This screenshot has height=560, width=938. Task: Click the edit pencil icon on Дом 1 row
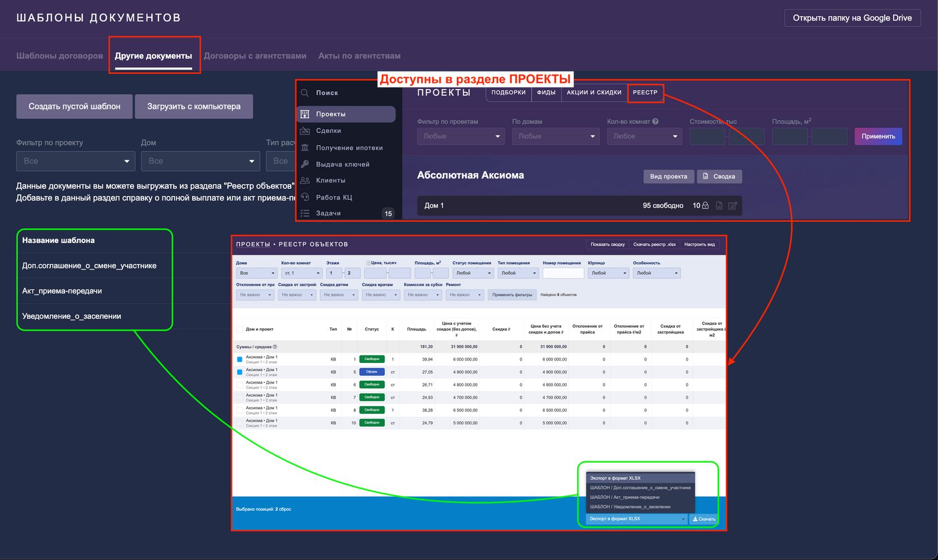(x=732, y=206)
